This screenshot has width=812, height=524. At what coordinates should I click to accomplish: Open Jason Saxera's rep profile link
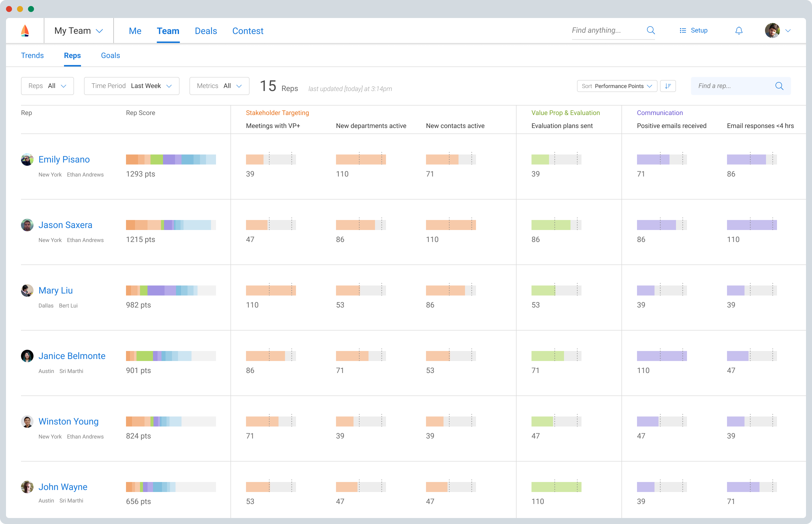[65, 225]
